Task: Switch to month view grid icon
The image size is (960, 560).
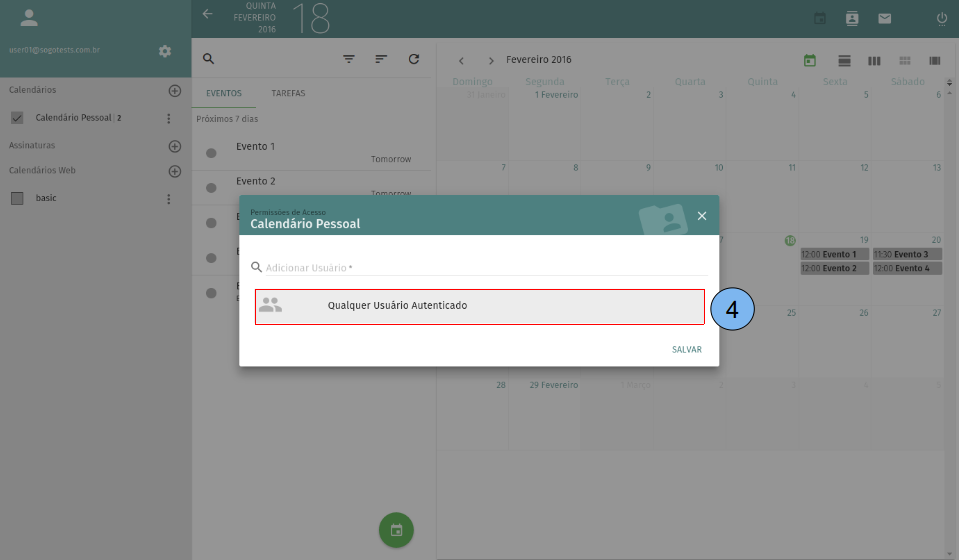Action: pos(904,61)
